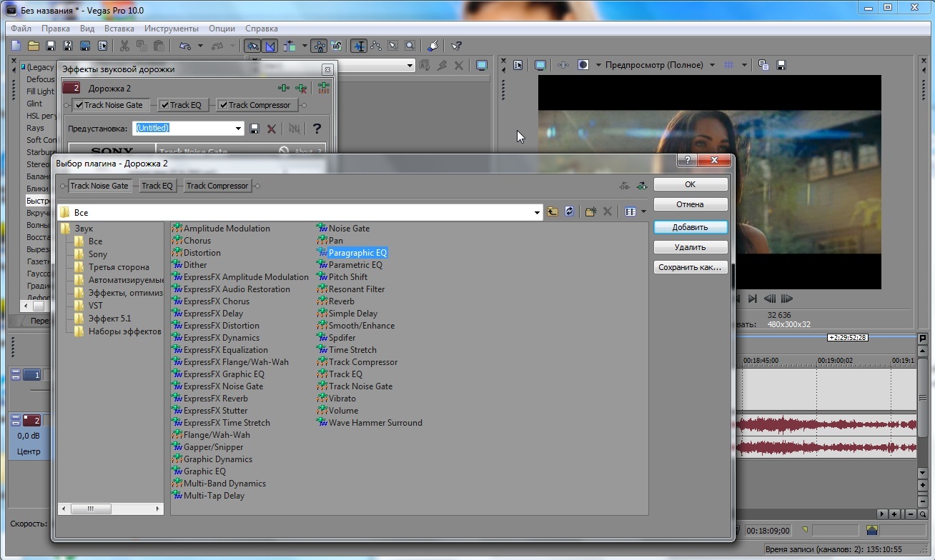The width and height of the screenshot is (935, 560).
Task: Open the preset (Untitled) dropdown
Action: [x=239, y=129]
